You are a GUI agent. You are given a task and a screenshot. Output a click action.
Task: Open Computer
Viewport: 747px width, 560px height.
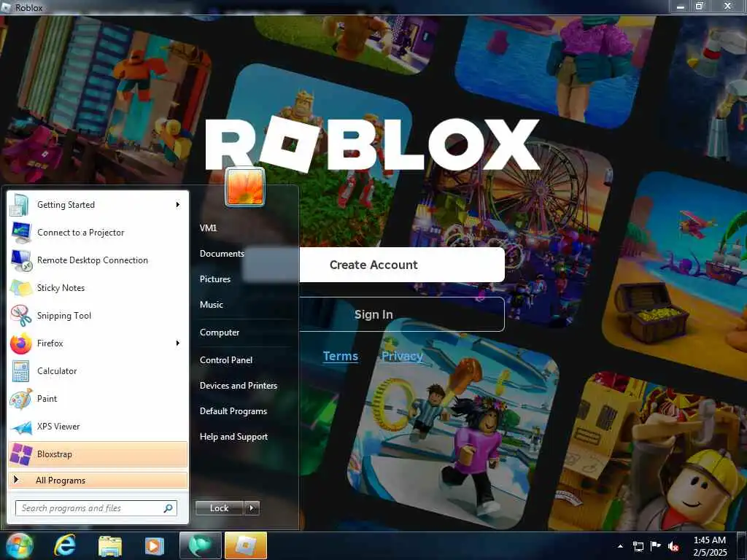tap(220, 332)
